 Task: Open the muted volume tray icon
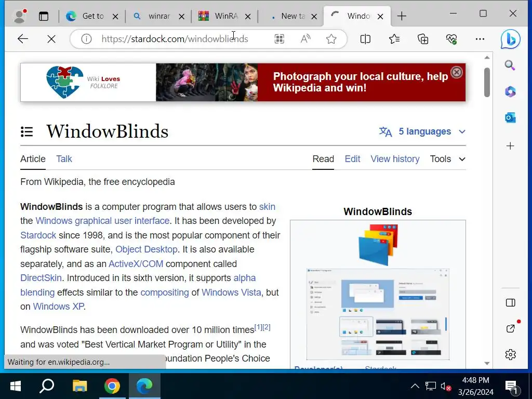coord(446,387)
